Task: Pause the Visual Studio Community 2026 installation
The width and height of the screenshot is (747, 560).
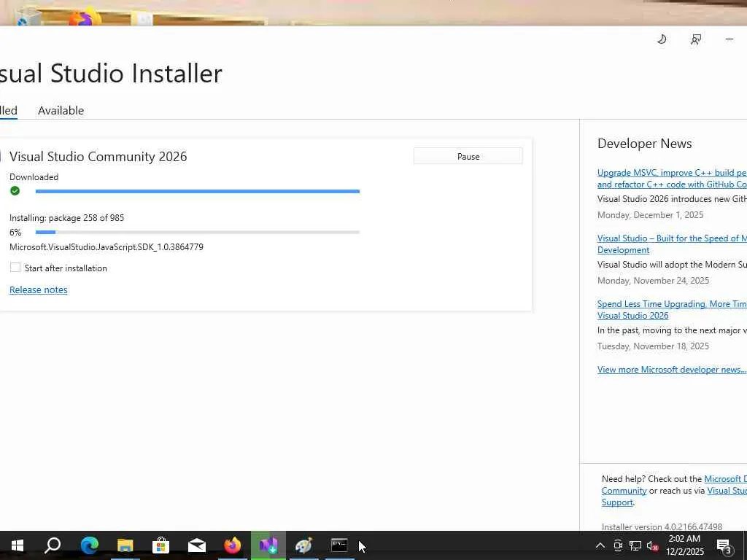Action: tap(468, 156)
